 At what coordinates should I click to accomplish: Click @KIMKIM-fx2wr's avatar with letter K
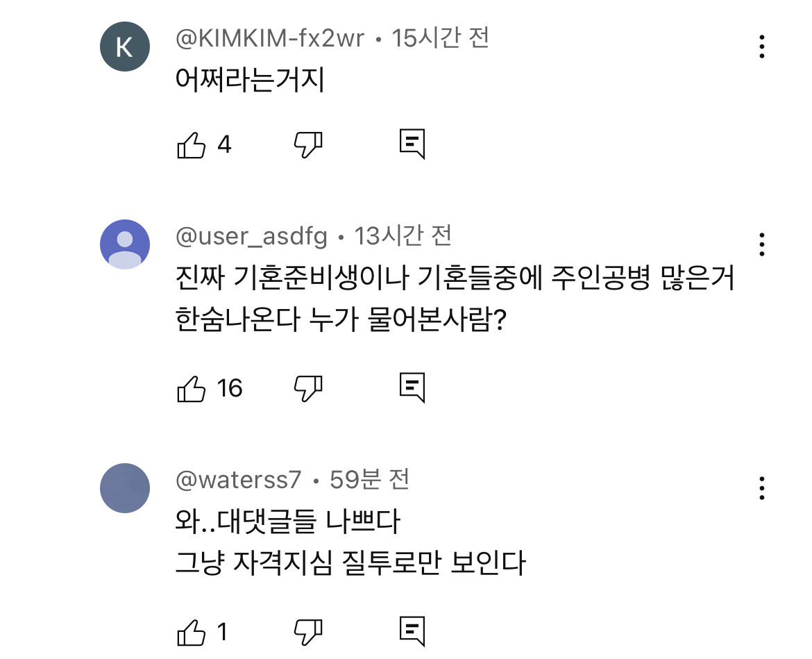[x=125, y=47]
